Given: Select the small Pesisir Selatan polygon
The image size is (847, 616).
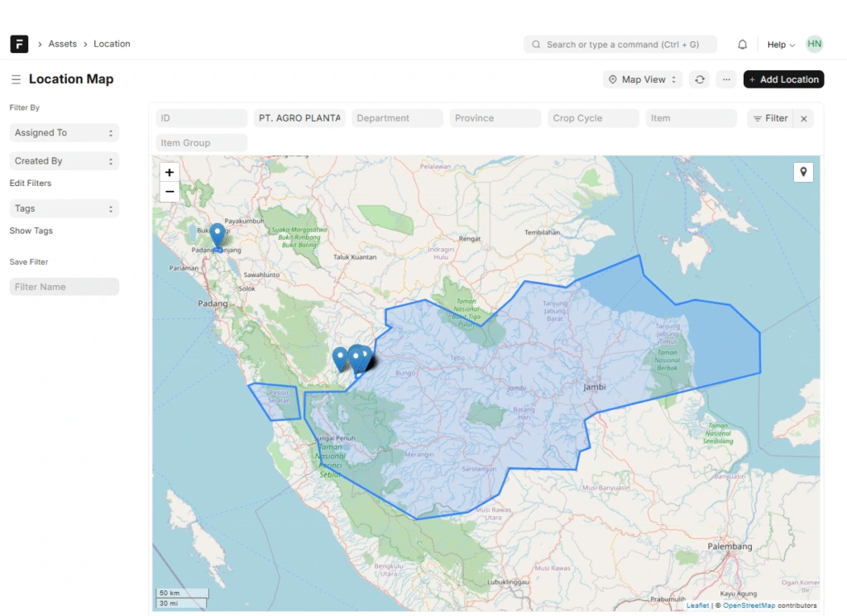Looking at the screenshot, I should pyautogui.click(x=276, y=402).
